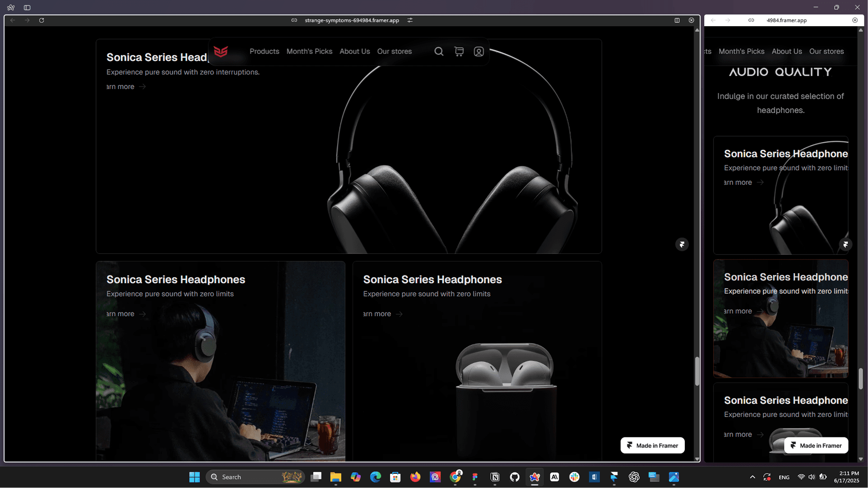
Task: Toggle the browser sidebar panel icon
Action: point(27,8)
